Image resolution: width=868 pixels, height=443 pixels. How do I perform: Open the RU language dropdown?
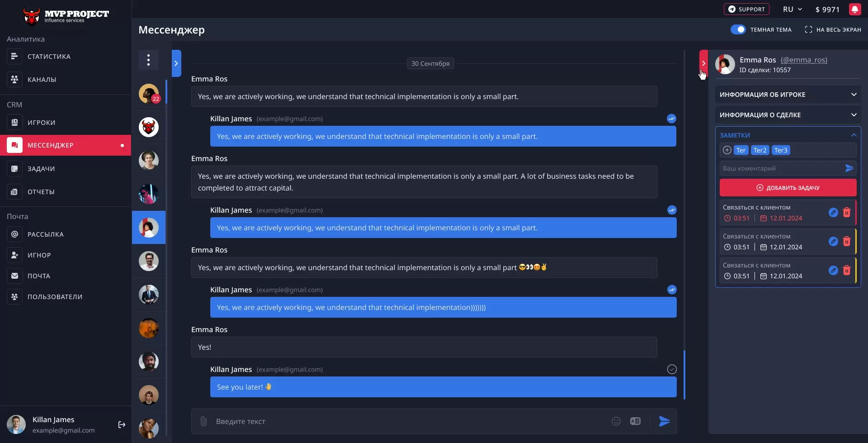click(792, 9)
